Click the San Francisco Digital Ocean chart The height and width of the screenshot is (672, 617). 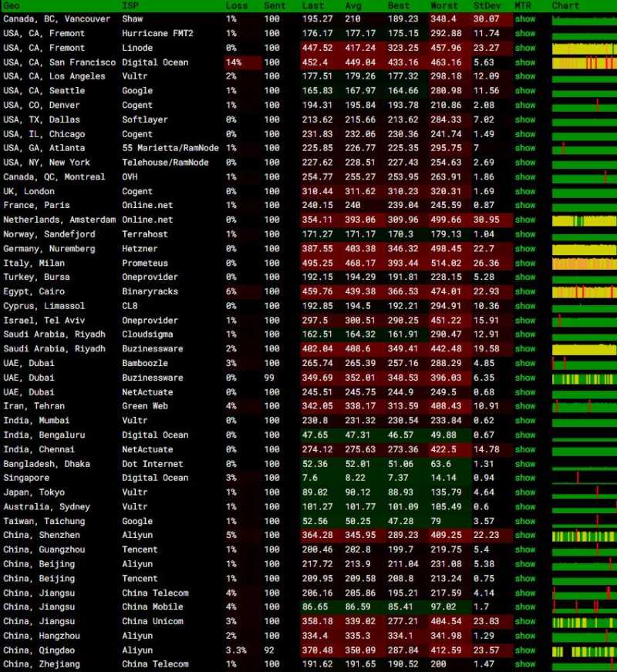click(x=585, y=62)
